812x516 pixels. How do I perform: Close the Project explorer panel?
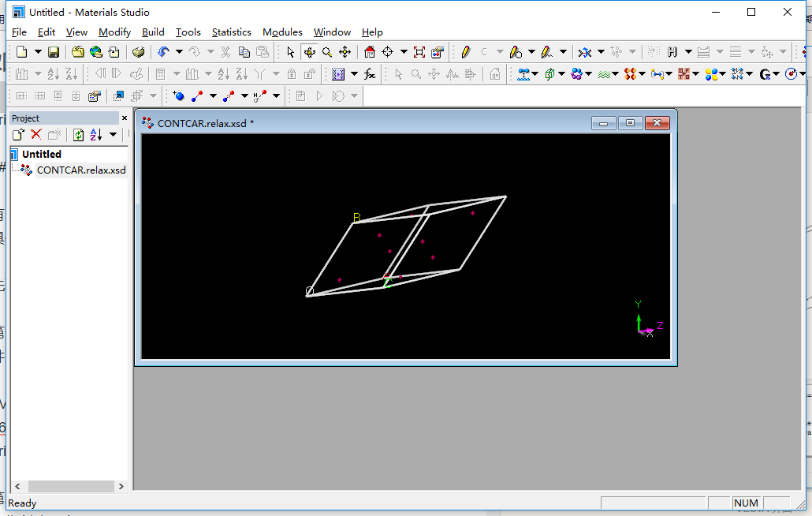[x=125, y=118]
